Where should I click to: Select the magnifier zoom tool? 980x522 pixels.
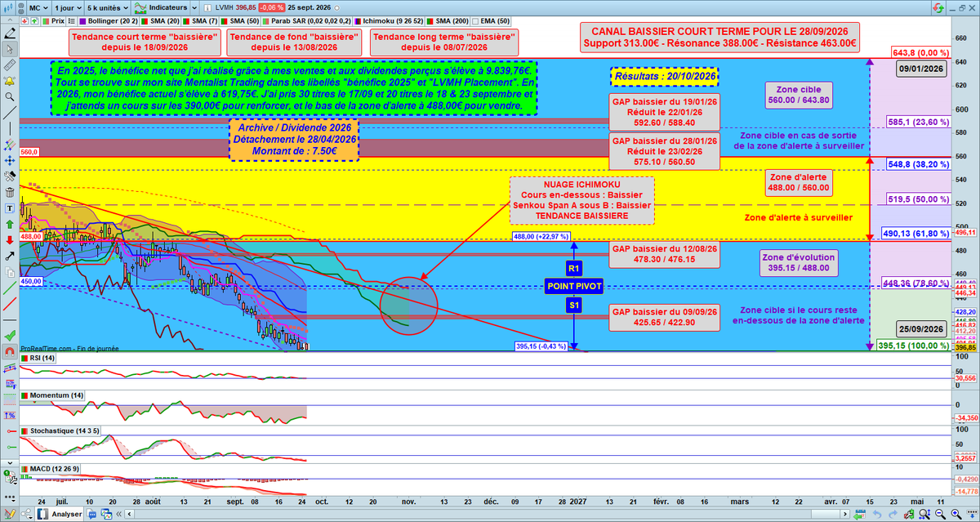pyautogui.click(x=11, y=96)
